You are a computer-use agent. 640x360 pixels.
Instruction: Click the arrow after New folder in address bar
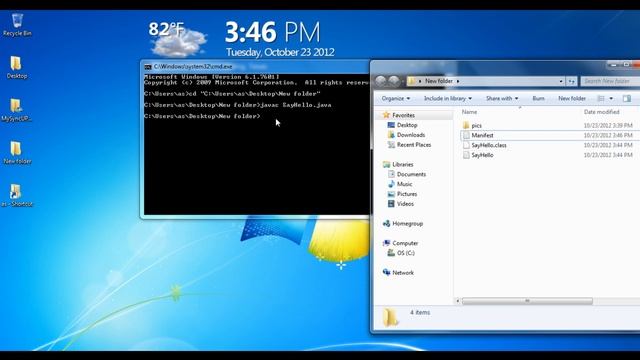coord(458,81)
